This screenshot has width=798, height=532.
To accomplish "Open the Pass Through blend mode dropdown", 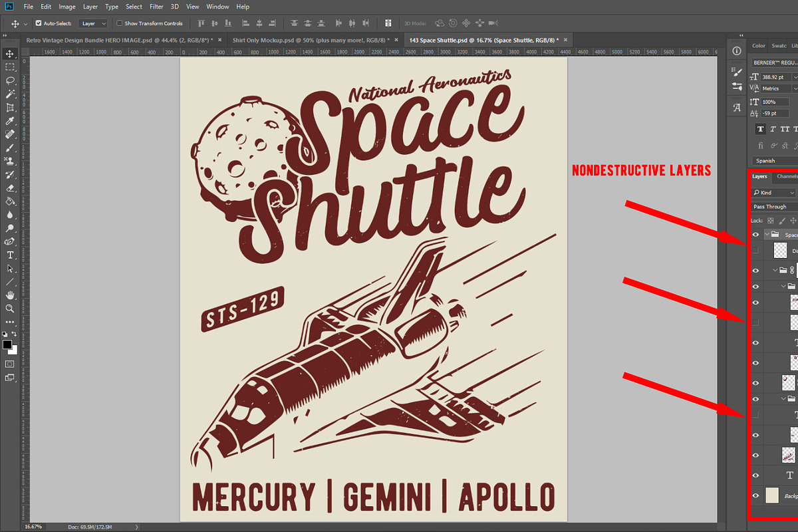I will click(774, 207).
